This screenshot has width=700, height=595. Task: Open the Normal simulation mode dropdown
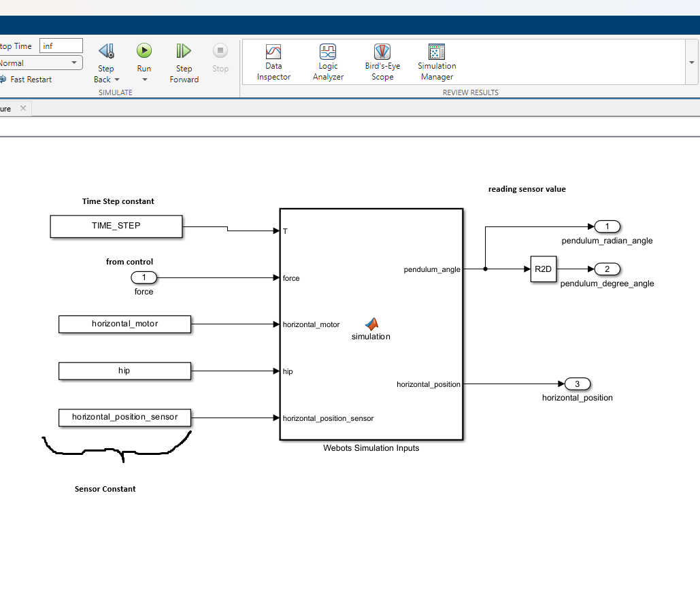click(40, 63)
